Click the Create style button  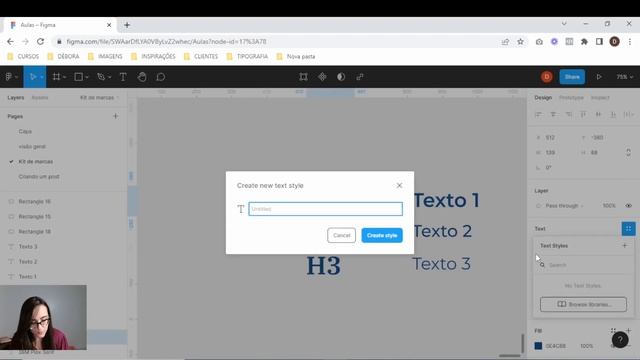click(x=382, y=235)
